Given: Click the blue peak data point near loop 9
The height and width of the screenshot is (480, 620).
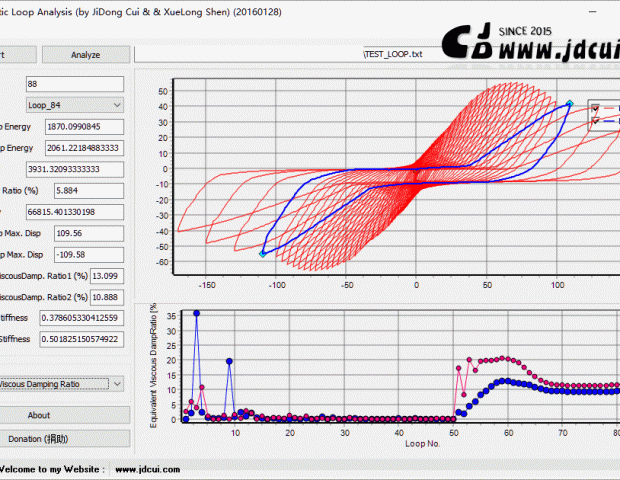Looking at the screenshot, I should pos(230,361).
